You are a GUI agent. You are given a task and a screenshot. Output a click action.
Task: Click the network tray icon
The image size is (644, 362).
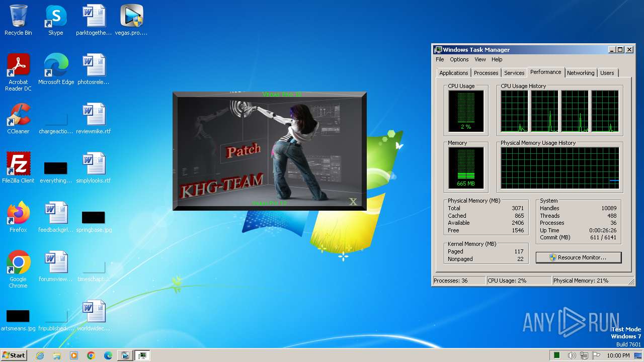click(584, 355)
